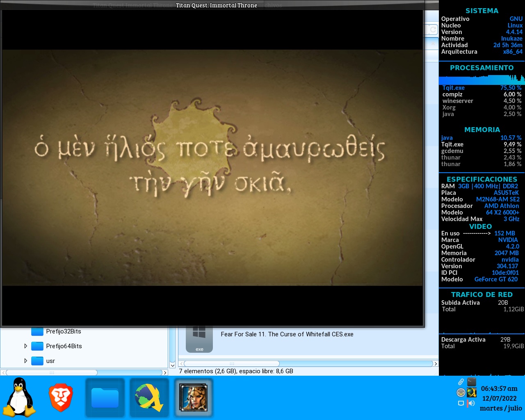The image size is (525, 420).
Task: Click the GeForce GT 620 model value
Action: pos(496,279)
